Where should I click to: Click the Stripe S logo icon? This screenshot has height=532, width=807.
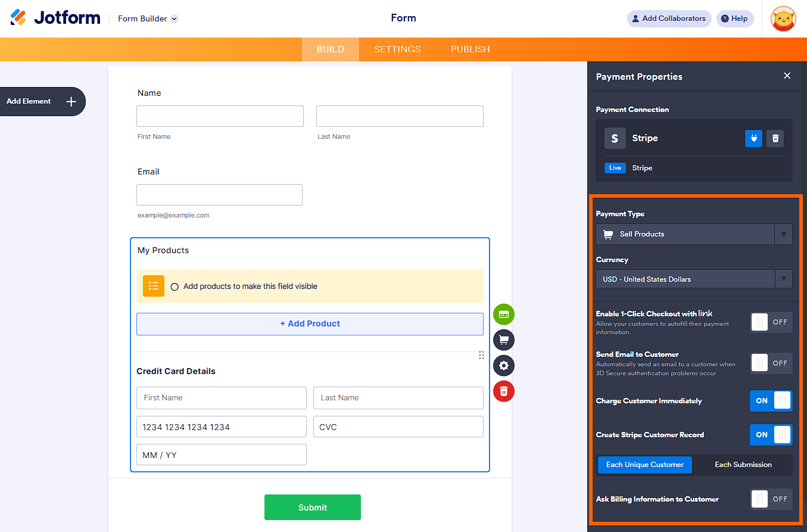[x=615, y=138]
